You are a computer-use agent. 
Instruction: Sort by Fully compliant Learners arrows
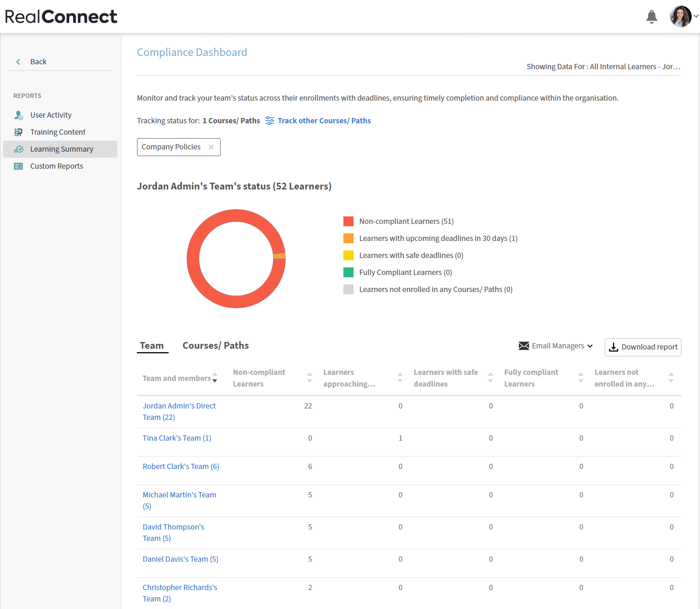pyautogui.click(x=581, y=378)
